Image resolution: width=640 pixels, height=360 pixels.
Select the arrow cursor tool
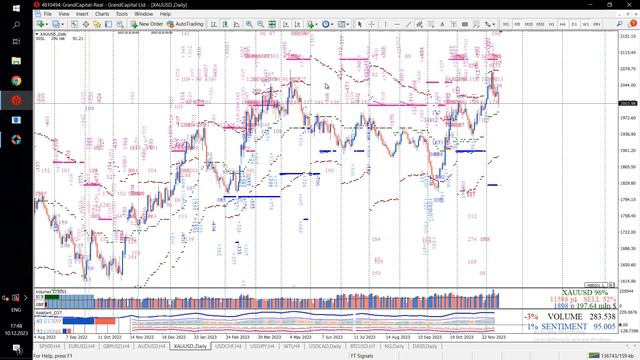click(x=360, y=24)
